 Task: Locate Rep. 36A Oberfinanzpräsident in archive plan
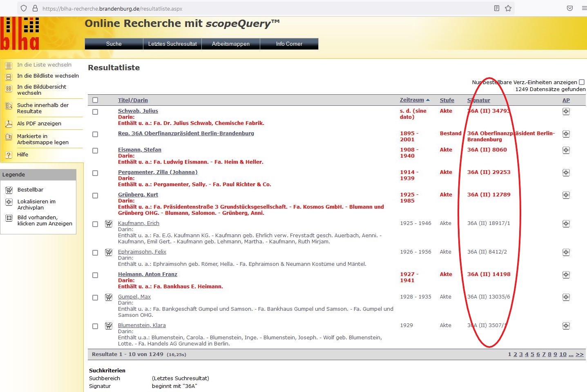pyautogui.click(x=566, y=134)
